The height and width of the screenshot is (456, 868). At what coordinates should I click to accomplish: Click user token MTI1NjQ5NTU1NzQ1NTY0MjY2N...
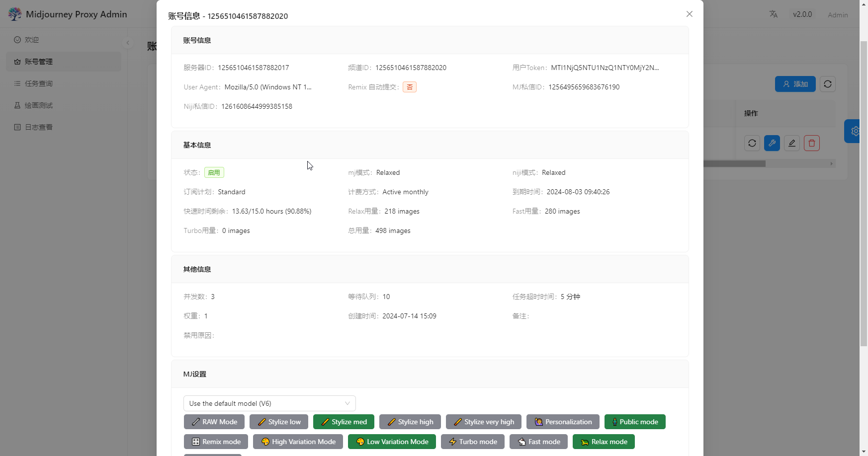tap(605, 68)
